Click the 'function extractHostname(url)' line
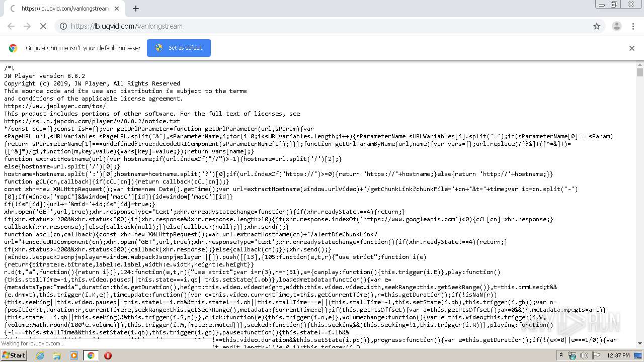644x362 pixels. pos(173,159)
